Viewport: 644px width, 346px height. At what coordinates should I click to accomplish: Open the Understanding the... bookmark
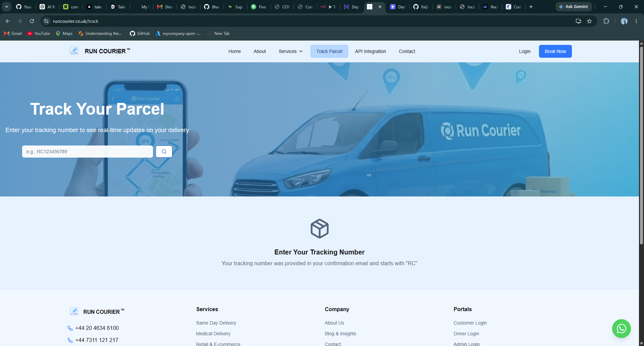100,34
